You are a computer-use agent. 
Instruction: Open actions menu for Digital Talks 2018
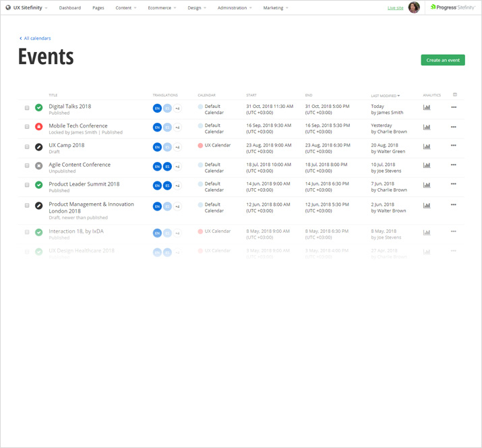coord(454,107)
